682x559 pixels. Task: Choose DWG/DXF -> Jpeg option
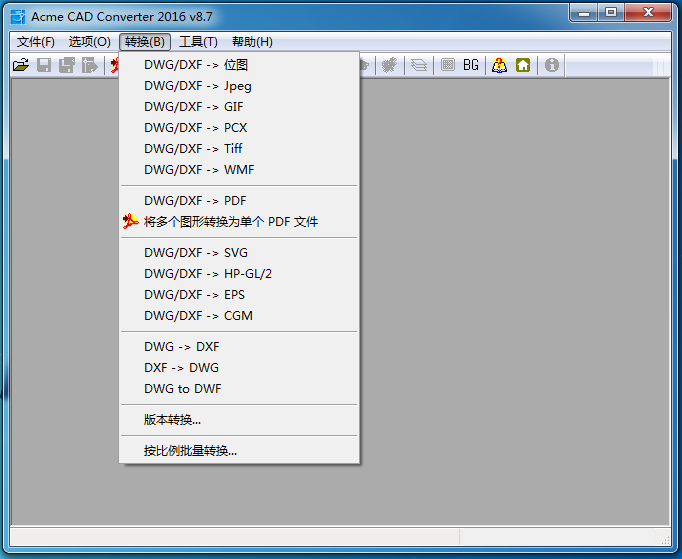coord(198,86)
